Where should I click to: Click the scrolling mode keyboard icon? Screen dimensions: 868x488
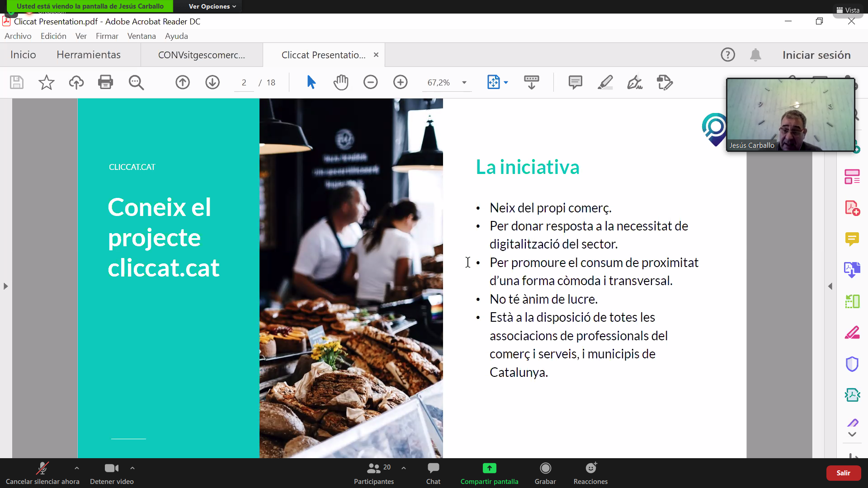coord(532,82)
